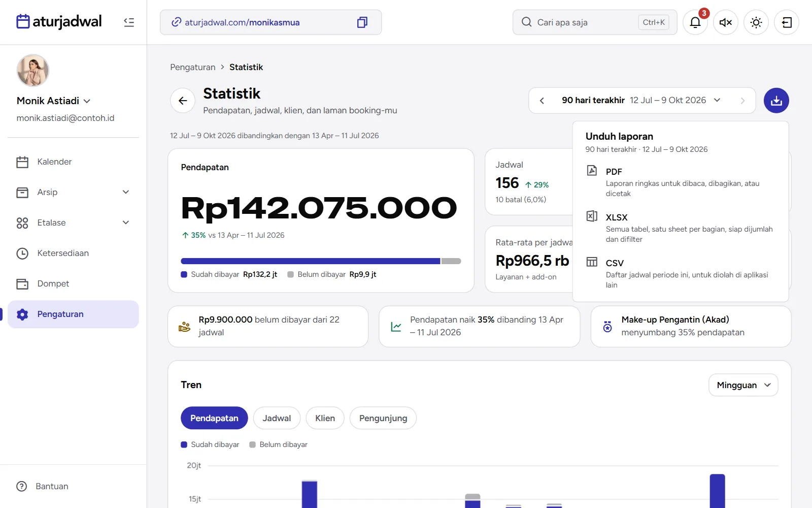Image resolution: width=812 pixels, height=508 pixels.
Task: Click the download report button
Action: (776, 101)
